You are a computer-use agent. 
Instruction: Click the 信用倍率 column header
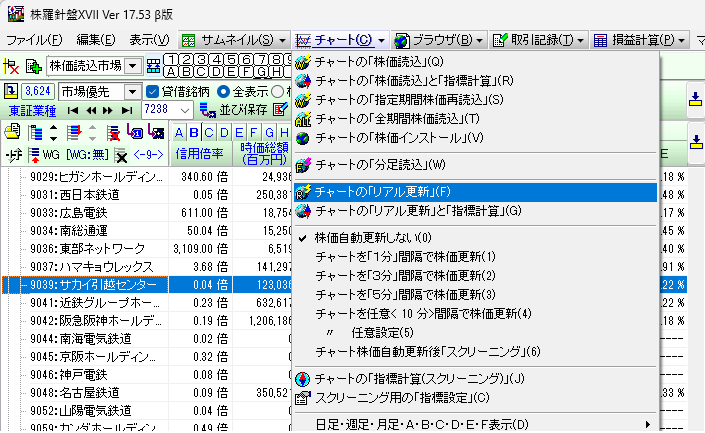[x=202, y=154]
